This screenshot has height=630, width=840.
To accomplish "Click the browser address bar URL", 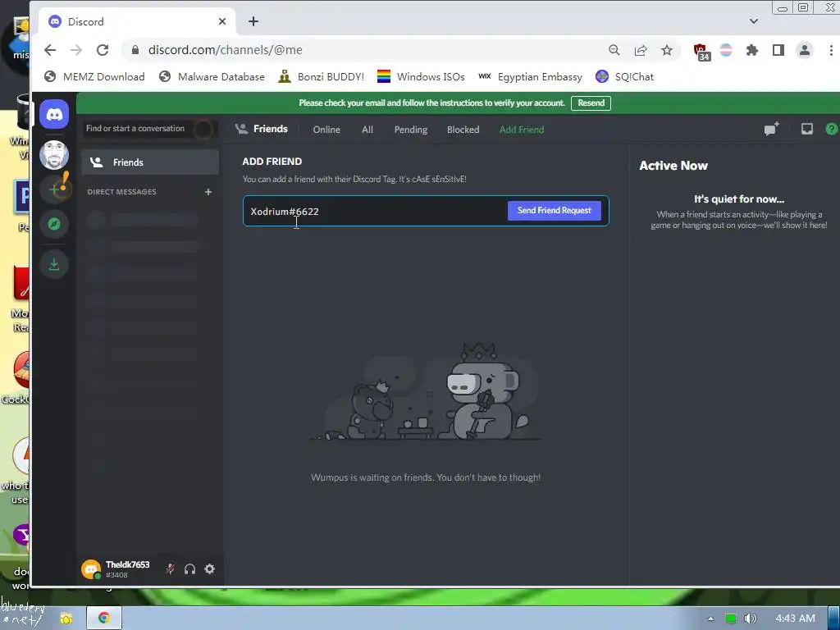I will click(225, 50).
